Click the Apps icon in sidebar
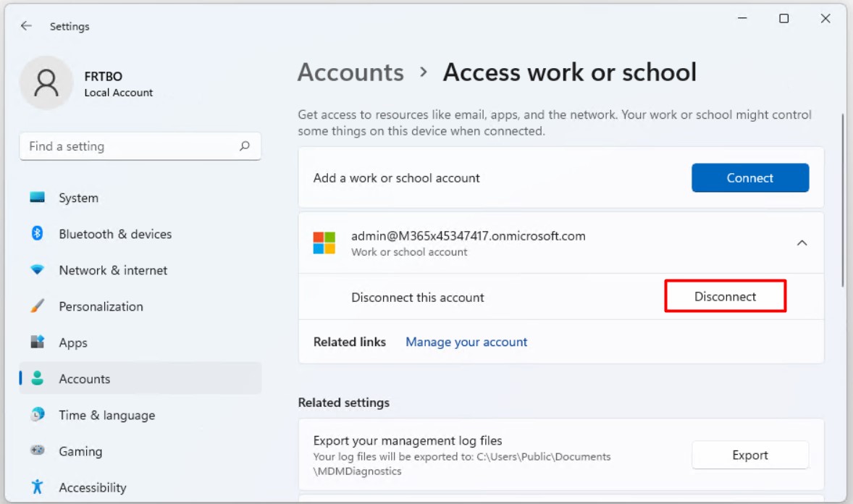Image resolution: width=853 pixels, height=504 pixels. coord(37,342)
